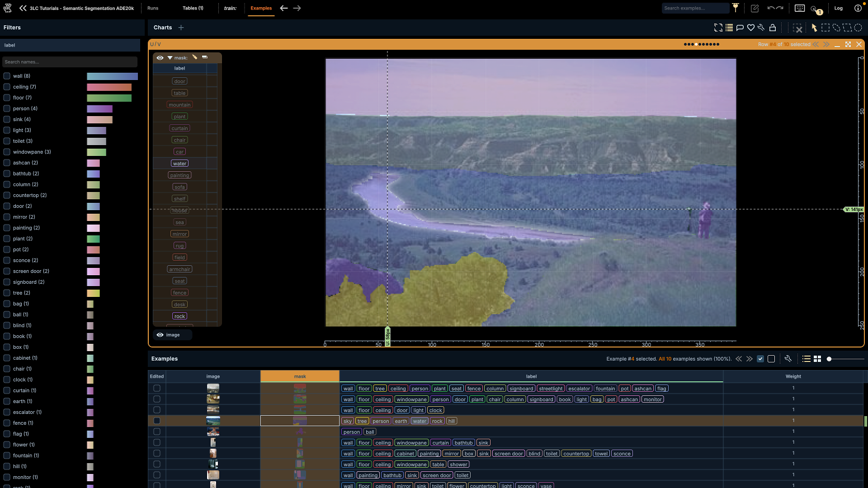Viewport: 868px width, 488px height.
Task: Collapse the mask label list triangle
Action: coord(170,58)
